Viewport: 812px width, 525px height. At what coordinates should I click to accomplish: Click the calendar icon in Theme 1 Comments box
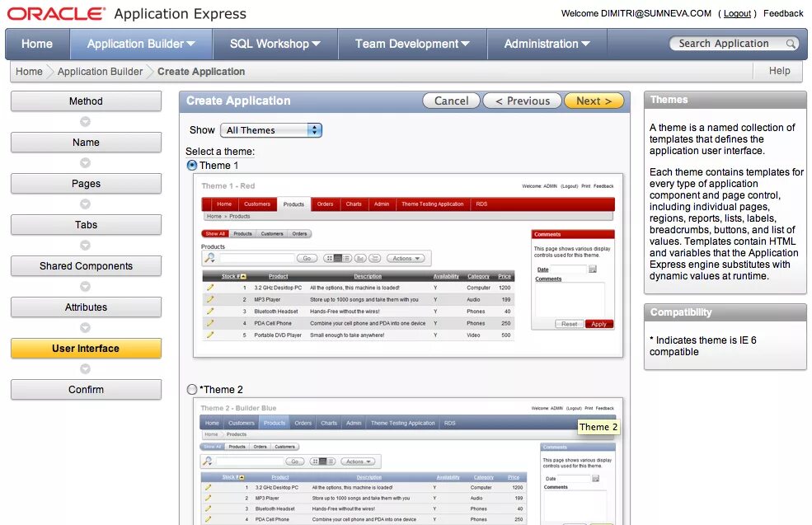coord(593,269)
